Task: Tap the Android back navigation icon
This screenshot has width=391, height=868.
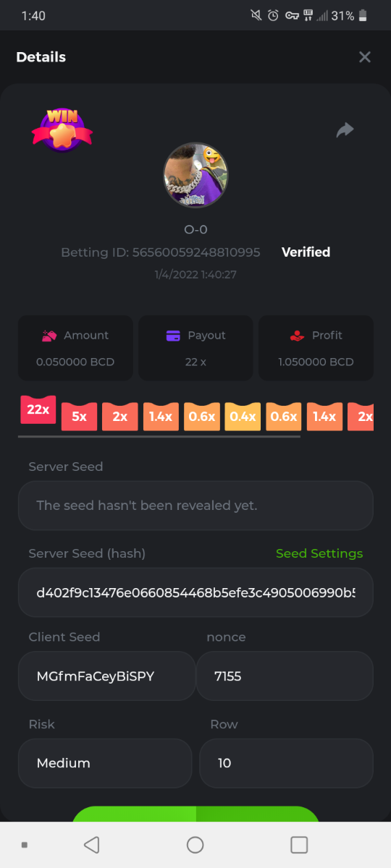Action: click(x=91, y=845)
